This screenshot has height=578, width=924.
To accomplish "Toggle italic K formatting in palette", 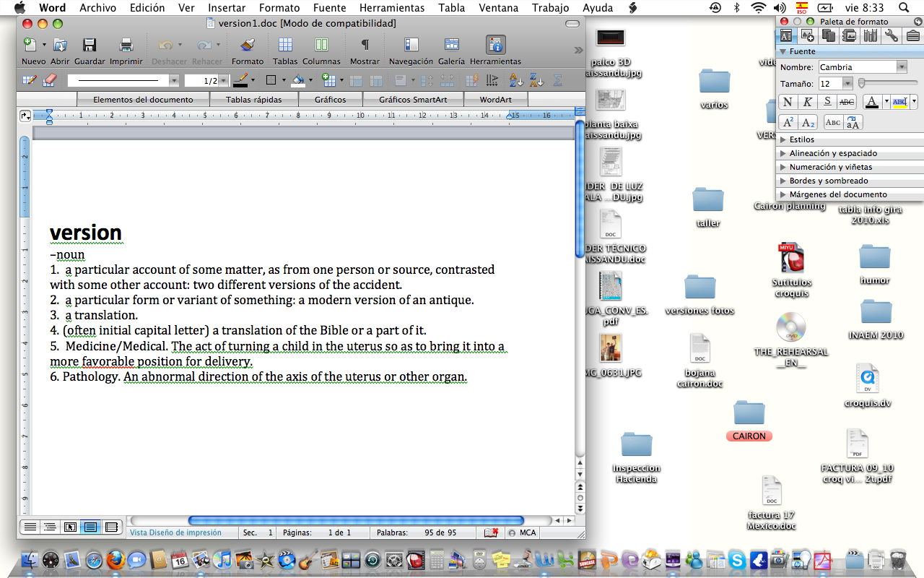I will tap(808, 102).
